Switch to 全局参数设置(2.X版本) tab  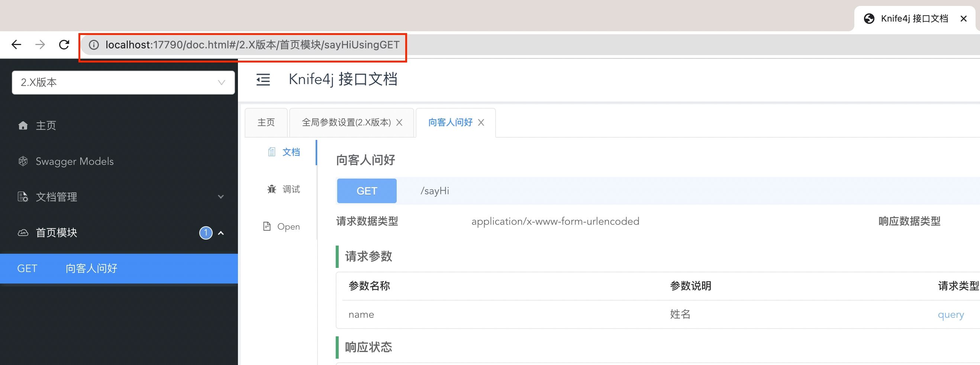pos(346,122)
